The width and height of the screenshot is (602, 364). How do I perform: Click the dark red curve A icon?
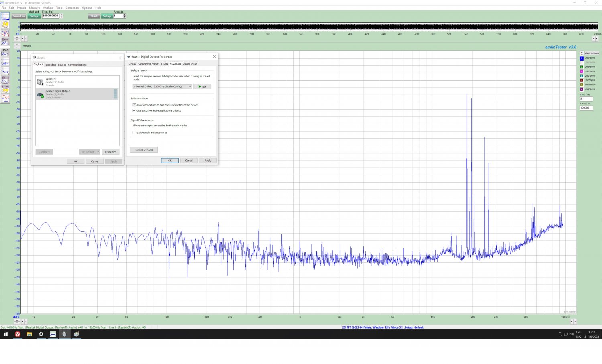(x=582, y=80)
